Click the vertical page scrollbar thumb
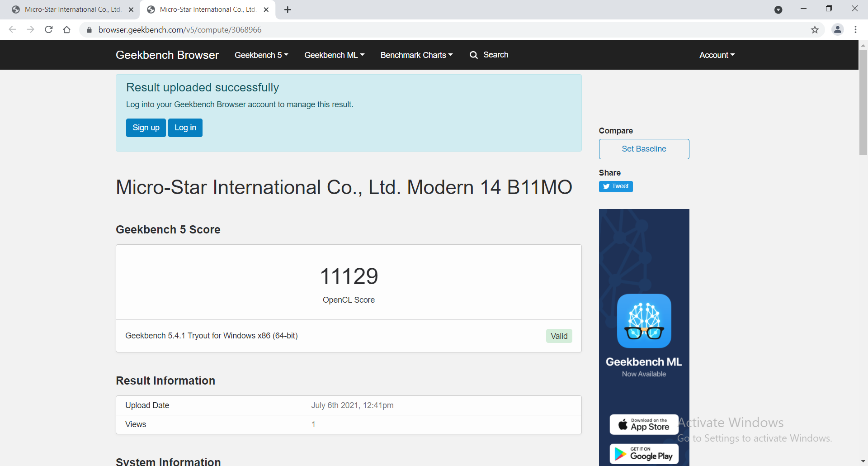868x466 pixels. pos(863,103)
